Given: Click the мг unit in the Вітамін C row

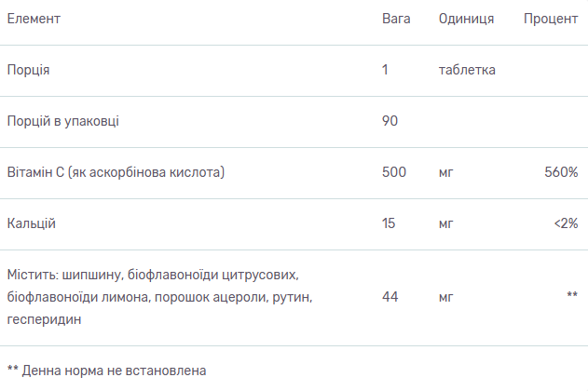Looking at the screenshot, I should pyautogui.click(x=445, y=172).
